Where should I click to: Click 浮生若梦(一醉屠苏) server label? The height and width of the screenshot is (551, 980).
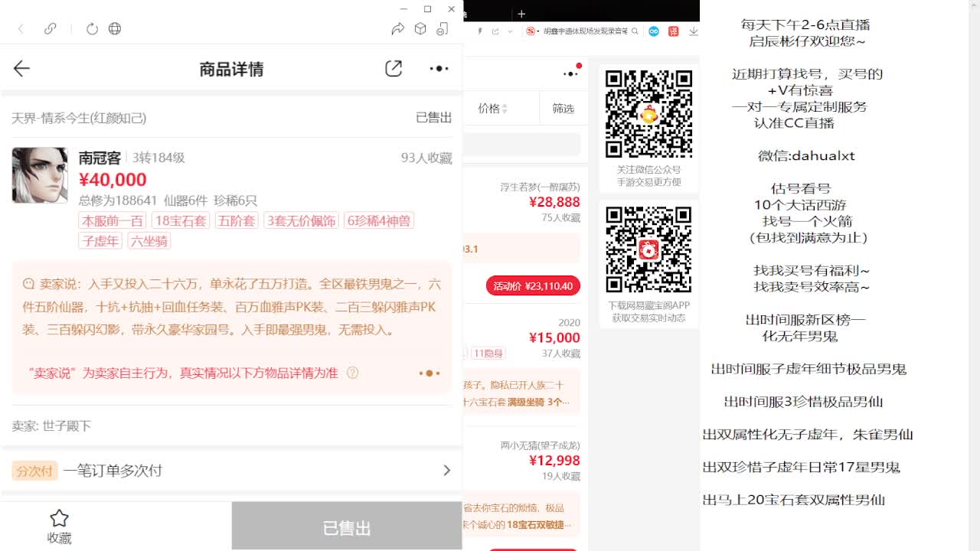(541, 187)
